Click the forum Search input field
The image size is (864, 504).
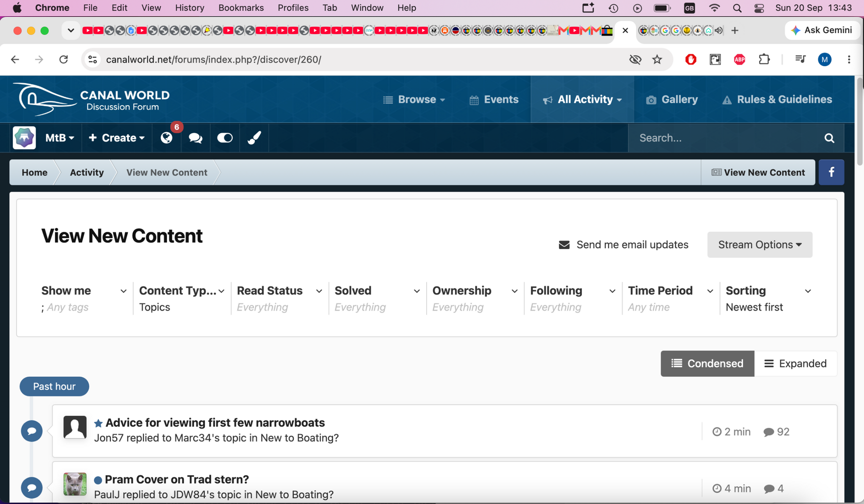(x=725, y=138)
